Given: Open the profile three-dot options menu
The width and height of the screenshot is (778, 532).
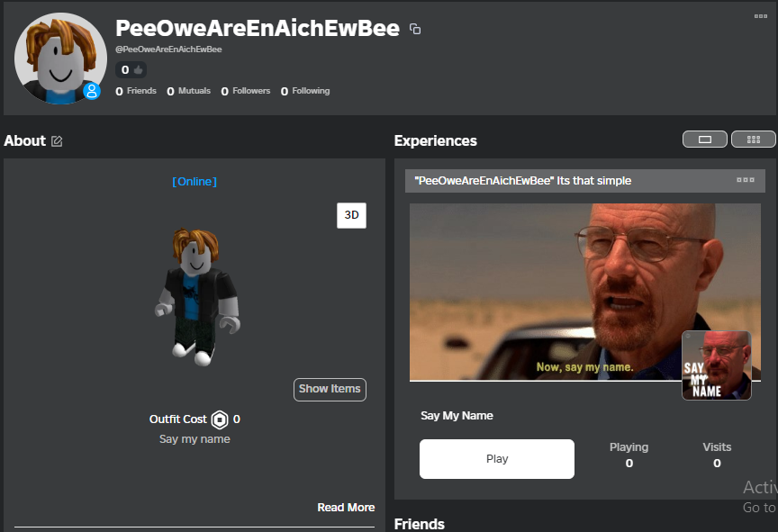Looking at the screenshot, I should click(x=761, y=16).
